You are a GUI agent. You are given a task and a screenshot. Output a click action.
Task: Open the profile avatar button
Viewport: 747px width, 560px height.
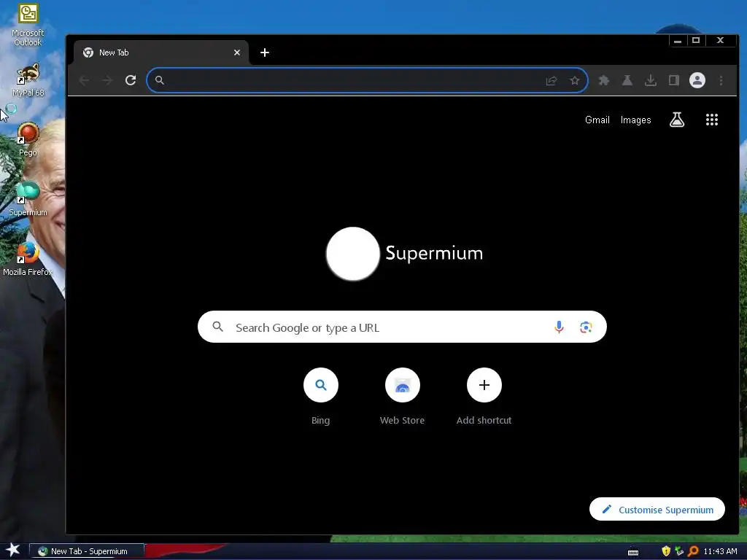697,80
